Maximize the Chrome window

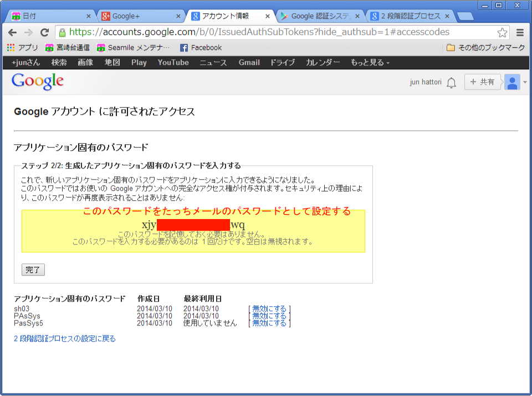pyautogui.click(x=499, y=6)
